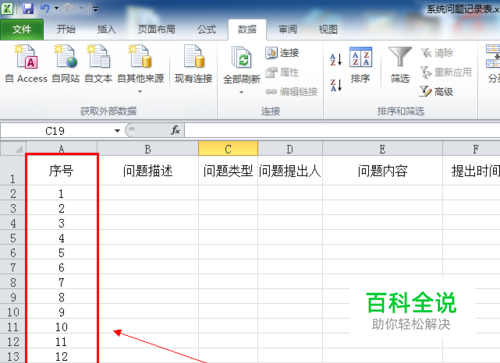The height and width of the screenshot is (363, 500).
Task: Open 高级 (Advanced) filter options
Action: coord(437,91)
